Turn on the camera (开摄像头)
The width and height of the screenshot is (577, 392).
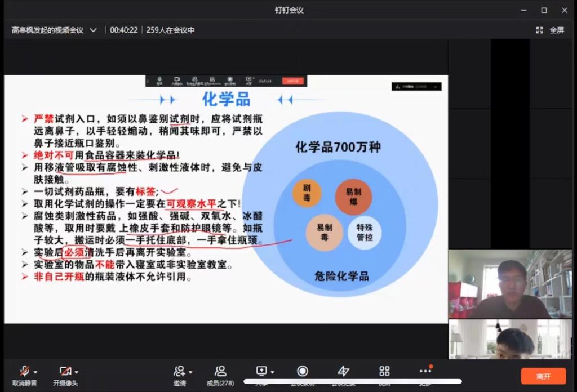65,371
